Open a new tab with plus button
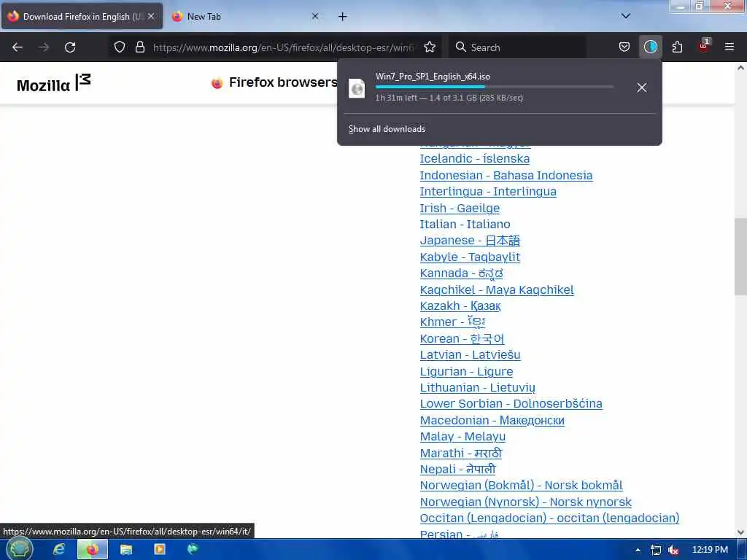This screenshot has height=560, width=747. tap(343, 17)
